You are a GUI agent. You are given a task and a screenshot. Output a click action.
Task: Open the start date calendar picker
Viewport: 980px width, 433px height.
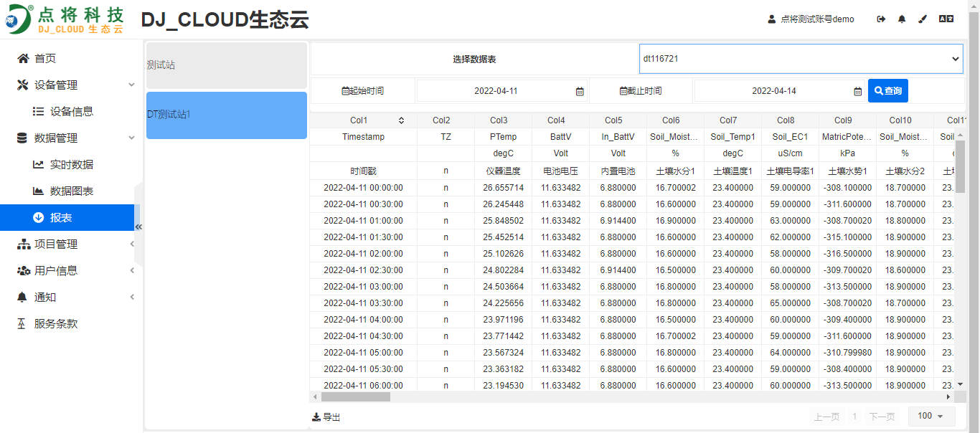coord(580,90)
